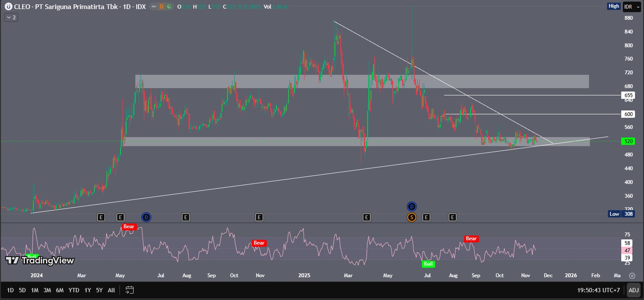Click the 720 price axis label
This screenshot has height=300, width=644.
coord(629,73)
